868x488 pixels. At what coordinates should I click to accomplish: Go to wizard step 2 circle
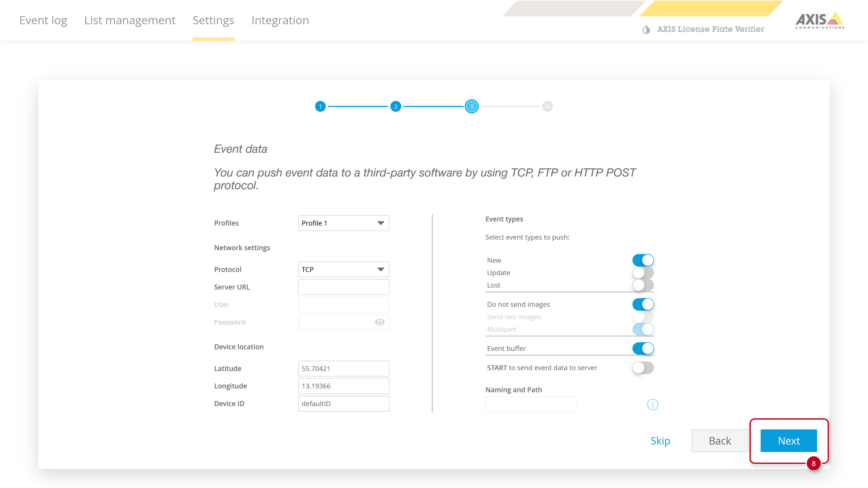396,107
